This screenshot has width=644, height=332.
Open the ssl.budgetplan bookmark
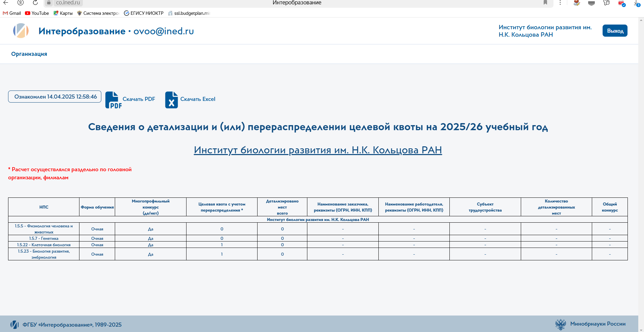(x=189, y=13)
